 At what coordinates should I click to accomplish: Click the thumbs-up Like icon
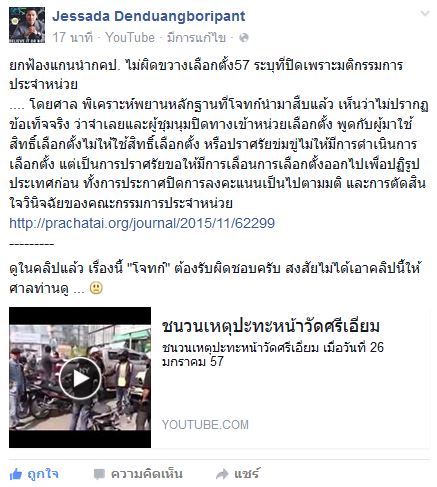[x=16, y=474]
